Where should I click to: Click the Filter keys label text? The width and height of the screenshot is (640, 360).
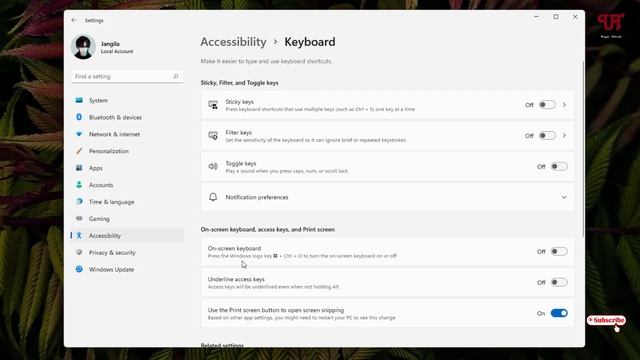(x=239, y=132)
